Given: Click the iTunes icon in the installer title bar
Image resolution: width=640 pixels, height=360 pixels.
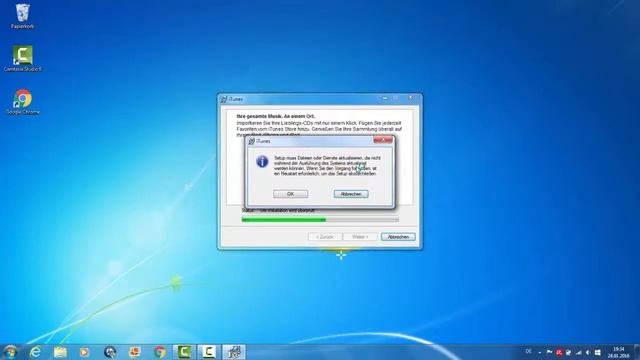Looking at the screenshot, I should point(224,99).
